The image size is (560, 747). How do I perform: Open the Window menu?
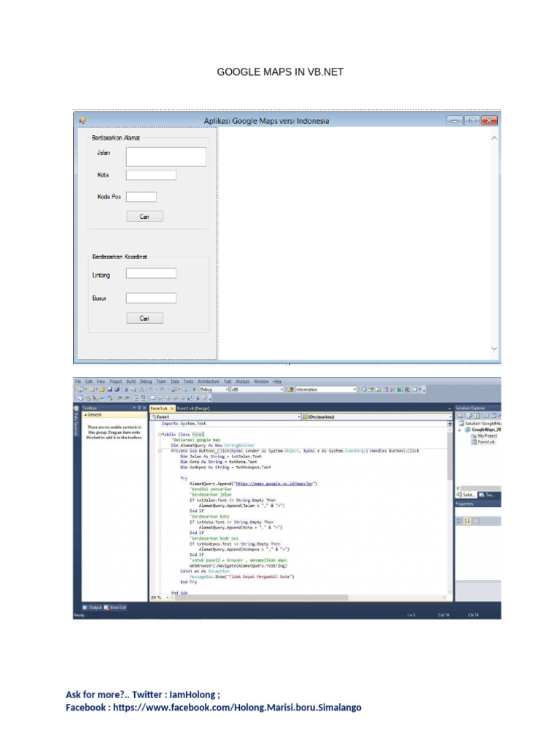pos(262,382)
